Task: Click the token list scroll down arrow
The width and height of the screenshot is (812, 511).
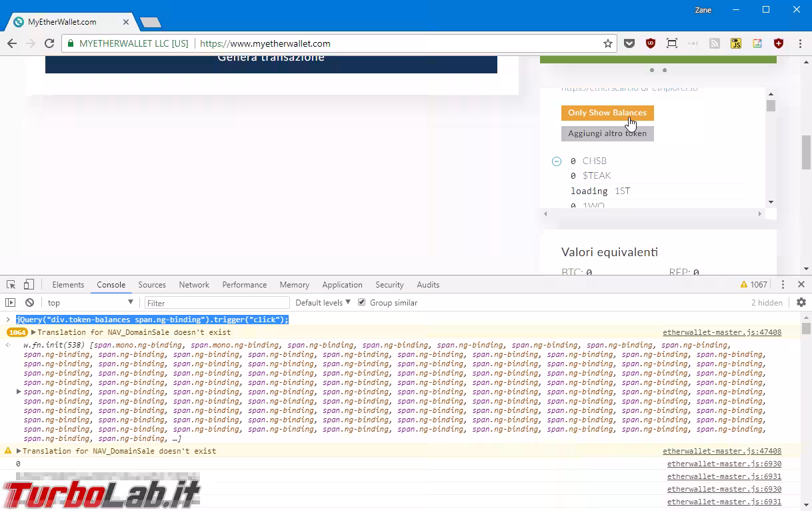Action: (x=771, y=202)
